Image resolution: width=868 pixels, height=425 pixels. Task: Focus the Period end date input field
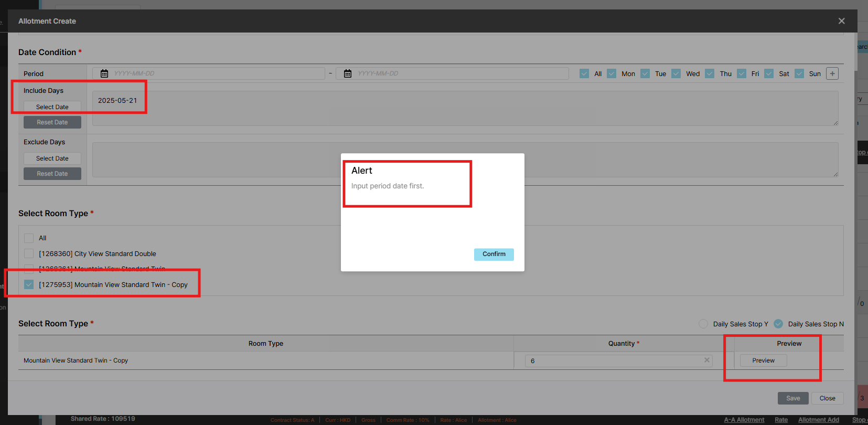(452, 73)
